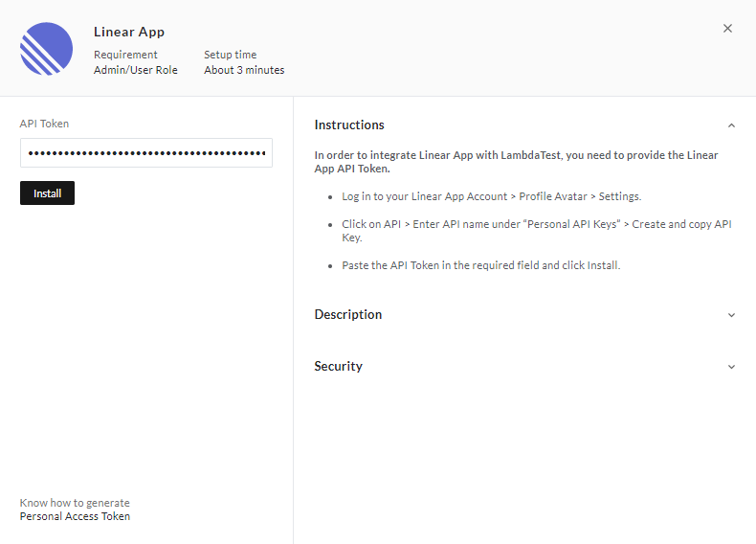The width and height of the screenshot is (756, 544).
Task: Select the Admin/User Role requirement text
Action: point(135,70)
